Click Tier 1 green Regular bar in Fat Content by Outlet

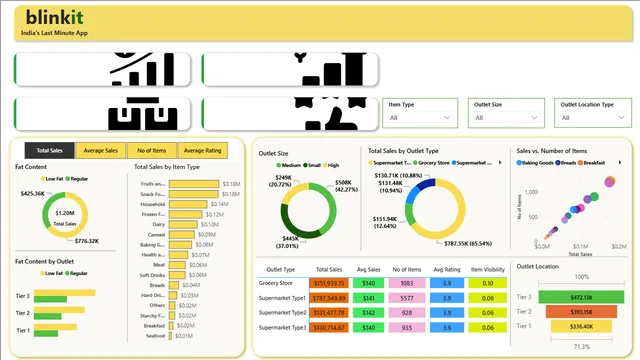46,334
